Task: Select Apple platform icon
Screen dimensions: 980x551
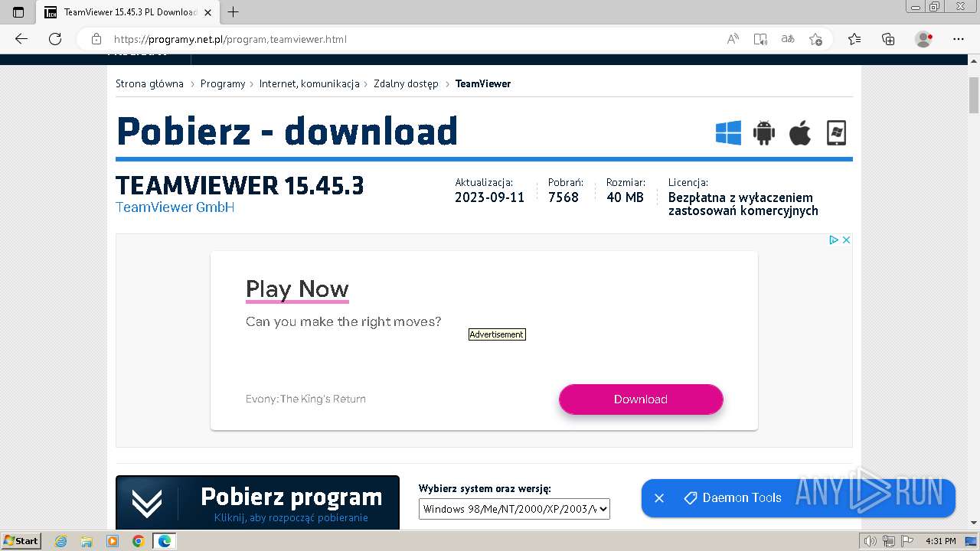Action: pos(800,132)
